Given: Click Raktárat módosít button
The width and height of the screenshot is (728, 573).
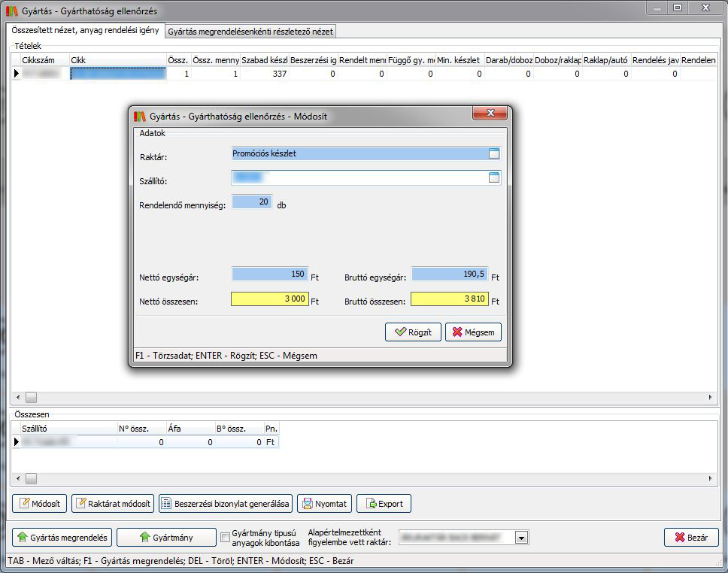Looking at the screenshot, I should tap(113, 504).
